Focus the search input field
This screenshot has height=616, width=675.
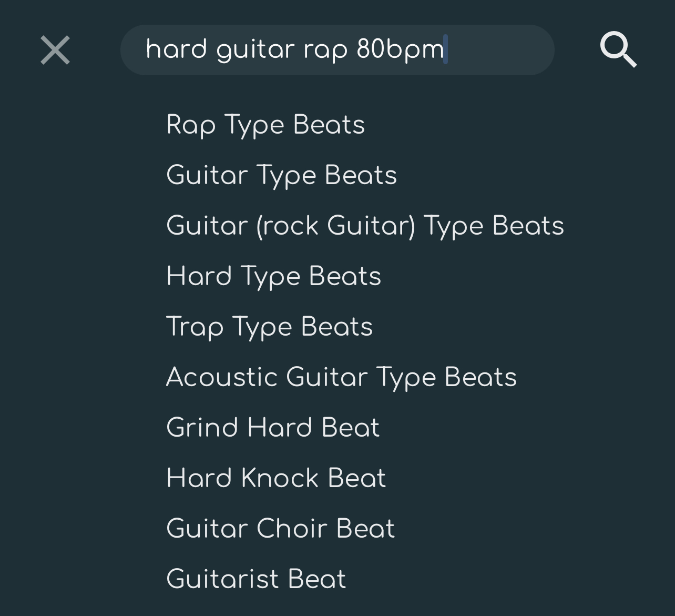point(337,50)
